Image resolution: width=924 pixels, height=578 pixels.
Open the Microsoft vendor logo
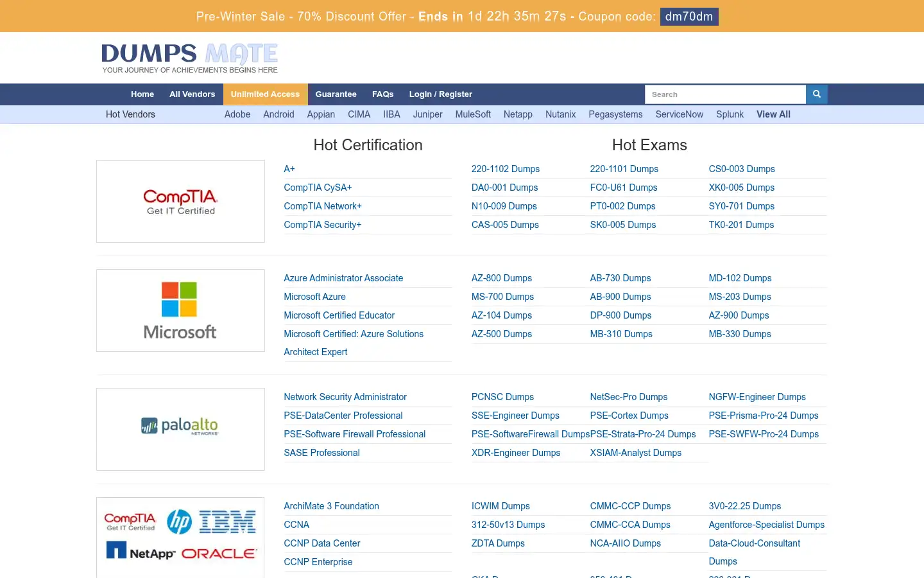(x=180, y=310)
